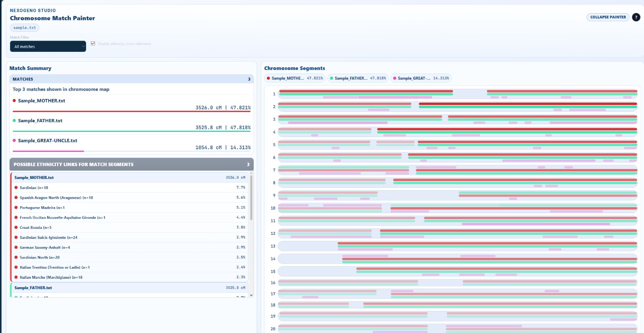
Task: Toggle Sample_MOTHE legend chip visibility
Action: pos(295,78)
